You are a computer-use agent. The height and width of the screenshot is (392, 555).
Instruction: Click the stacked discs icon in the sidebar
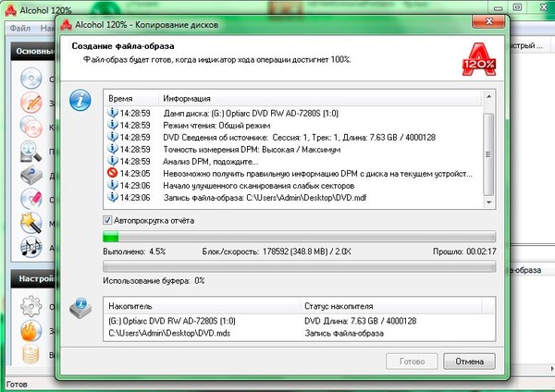[x=31, y=354]
